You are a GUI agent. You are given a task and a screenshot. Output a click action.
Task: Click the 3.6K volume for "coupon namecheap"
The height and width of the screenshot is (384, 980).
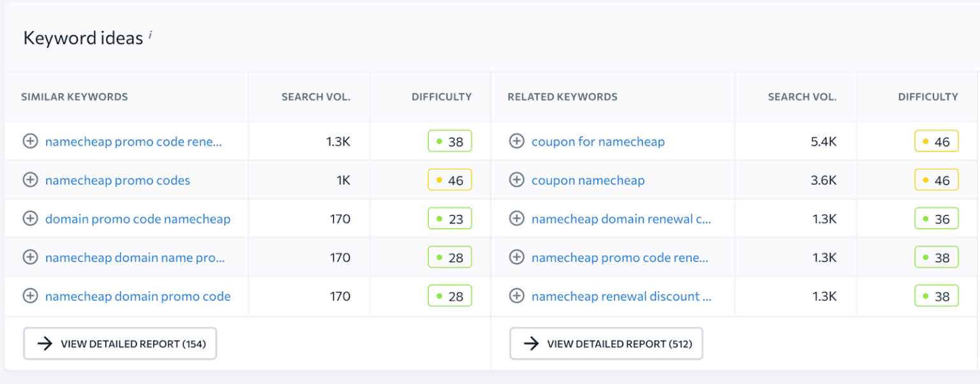[824, 181]
